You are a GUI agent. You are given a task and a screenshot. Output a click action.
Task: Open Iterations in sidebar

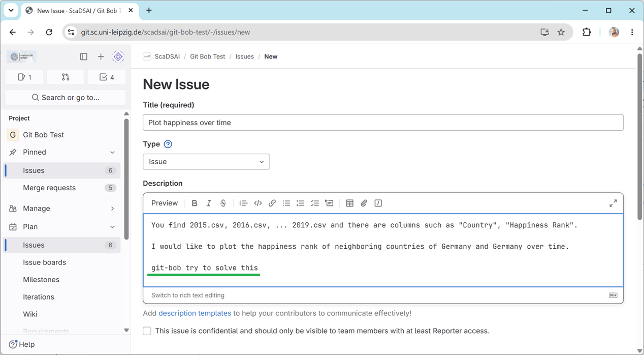(x=62, y=297)
